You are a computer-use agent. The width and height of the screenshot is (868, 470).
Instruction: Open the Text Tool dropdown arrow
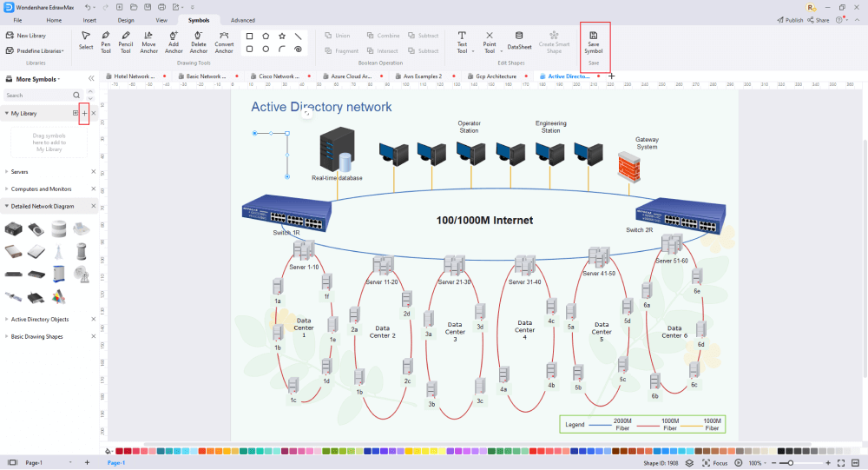473,51
